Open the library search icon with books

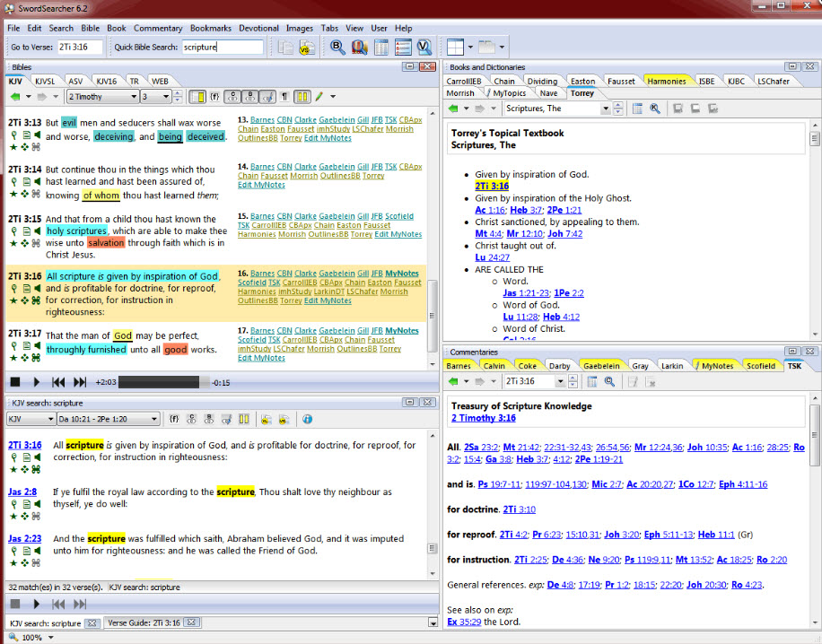pyautogui.click(x=360, y=48)
